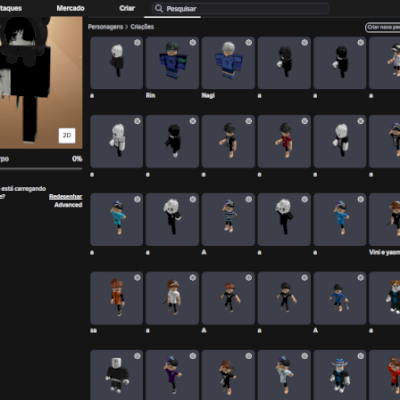Select the blue cowboy hat outfit

click(x=340, y=375)
